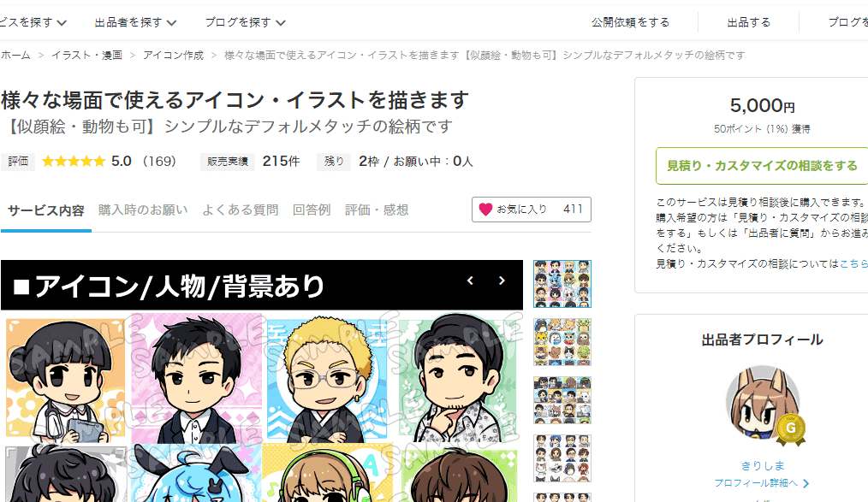Open the 評価・感想 tab
Viewport: 868px width, 502px height.
point(377,210)
